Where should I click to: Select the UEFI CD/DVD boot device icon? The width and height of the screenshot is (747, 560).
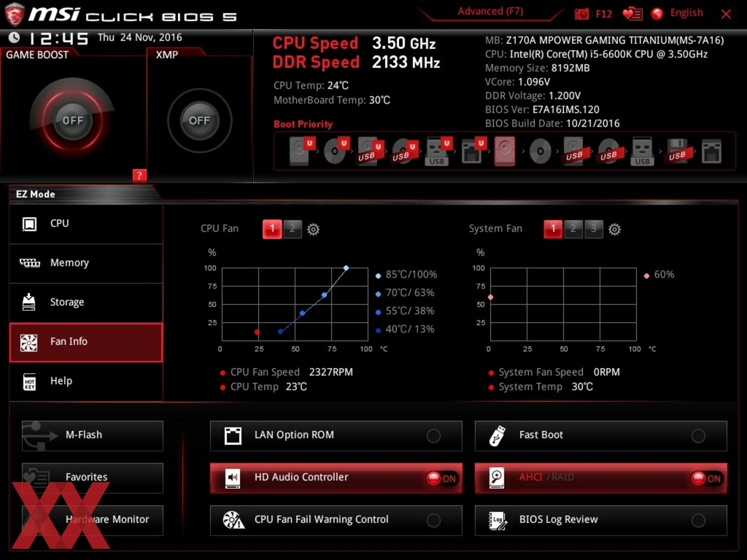(x=336, y=151)
